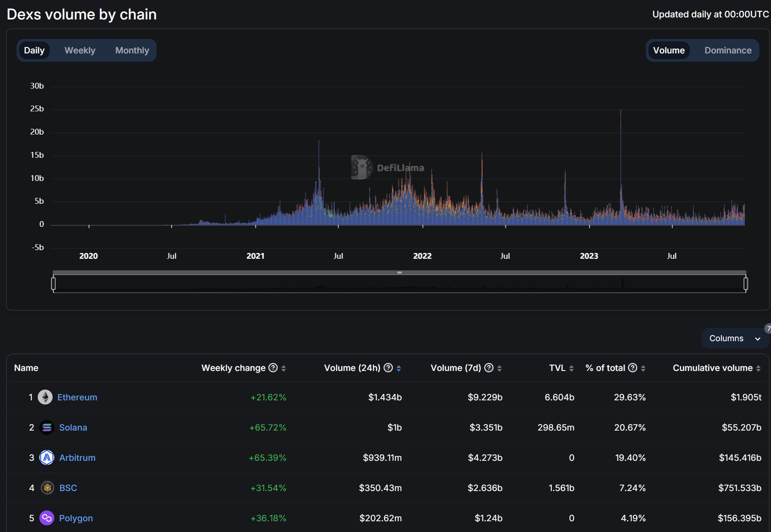Click the 20.67% of total cell
771x532 pixels.
(x=630, y=427)
